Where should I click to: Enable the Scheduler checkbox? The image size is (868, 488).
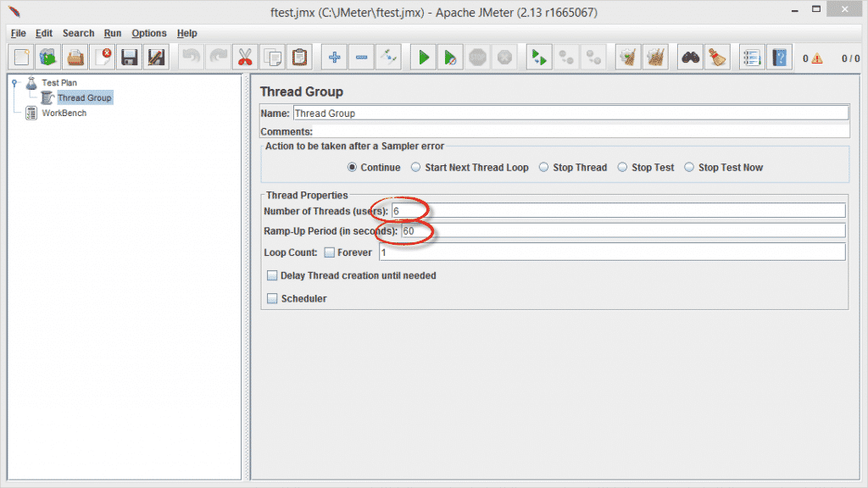point(273,298)
